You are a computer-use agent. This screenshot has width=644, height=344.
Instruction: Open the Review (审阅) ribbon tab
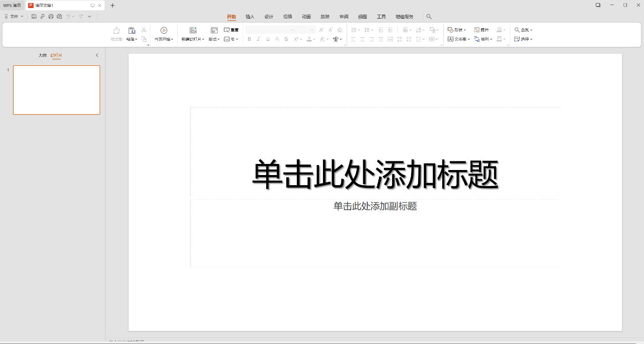[344, 17]
